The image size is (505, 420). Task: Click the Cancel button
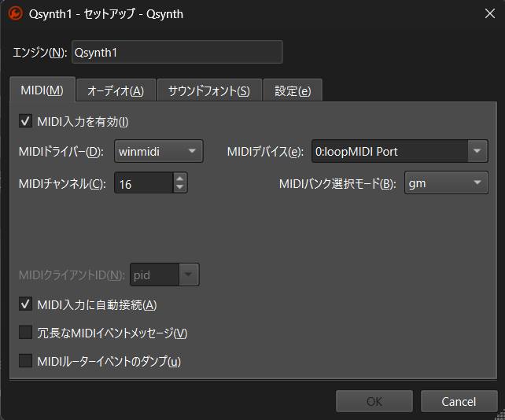tap(459, 401)
